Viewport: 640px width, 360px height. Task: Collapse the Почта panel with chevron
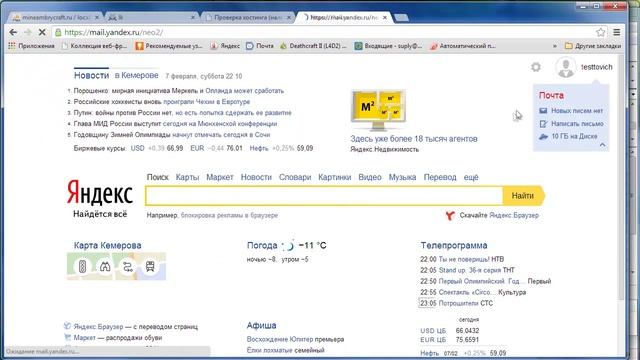pyautogui.click(x=602, y=145)
